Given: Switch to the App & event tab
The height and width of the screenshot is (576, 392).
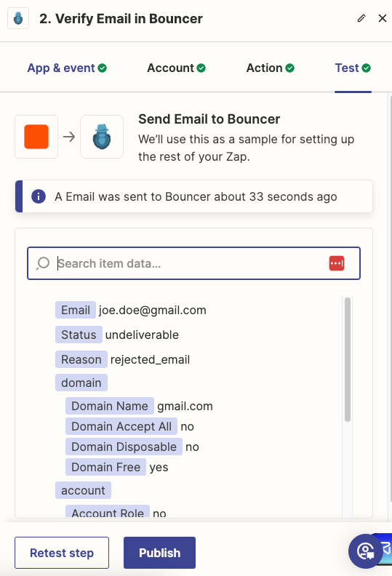Looking at the screenshot, I should (67, 68).
